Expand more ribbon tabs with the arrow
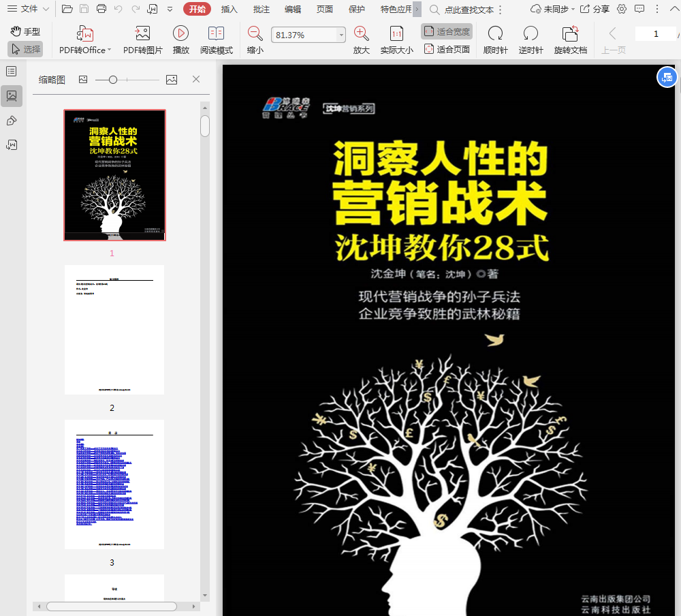Image resolution: width=681 pixels, height=616 pixels. tap(417, 9)
